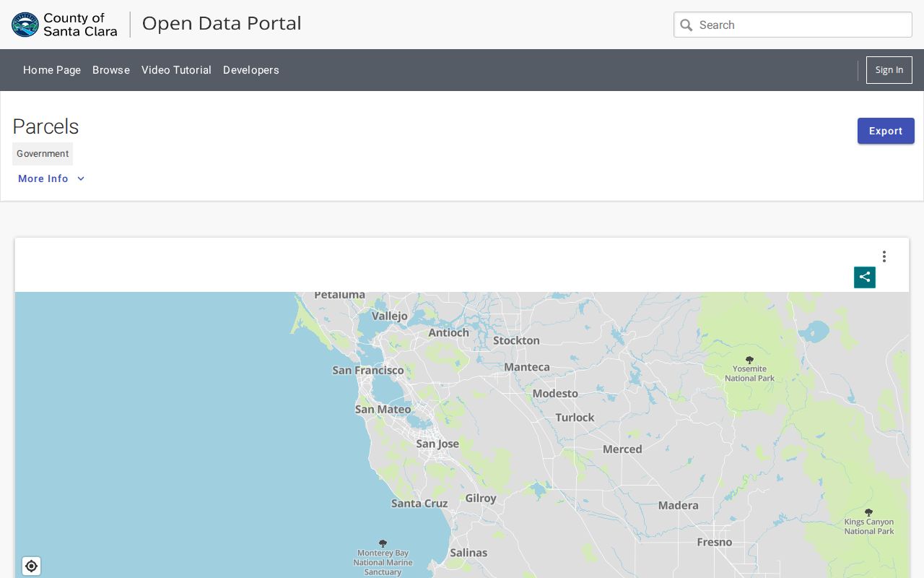924x578 pixels.
Task: Open the three-dot options menu
Action: point(884,256)
